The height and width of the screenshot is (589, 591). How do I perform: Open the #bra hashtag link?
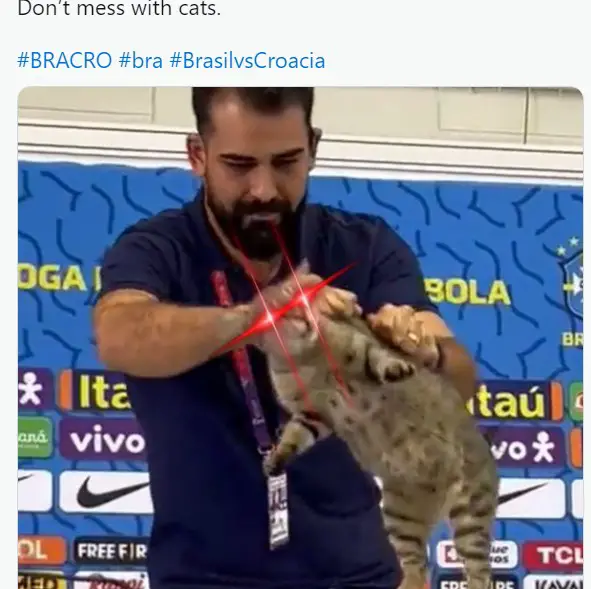point(141,60)
